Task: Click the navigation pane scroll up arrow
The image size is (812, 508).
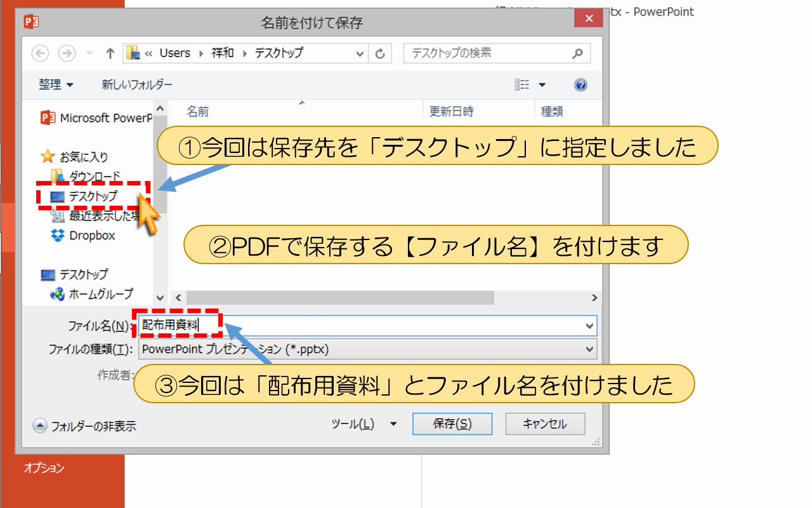Action: [x=160, y=109]
